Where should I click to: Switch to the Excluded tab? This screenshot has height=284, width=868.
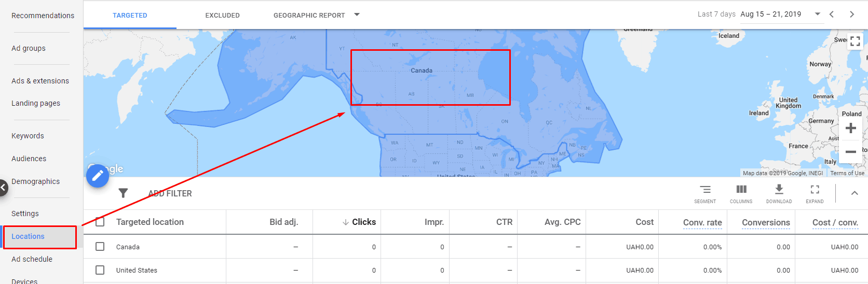(222, 15)
